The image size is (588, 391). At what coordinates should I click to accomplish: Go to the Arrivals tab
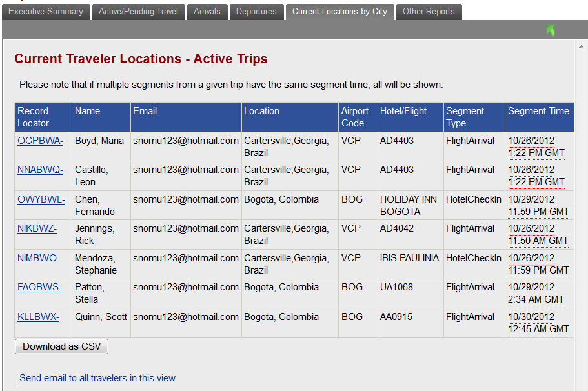tap(207, 12)
